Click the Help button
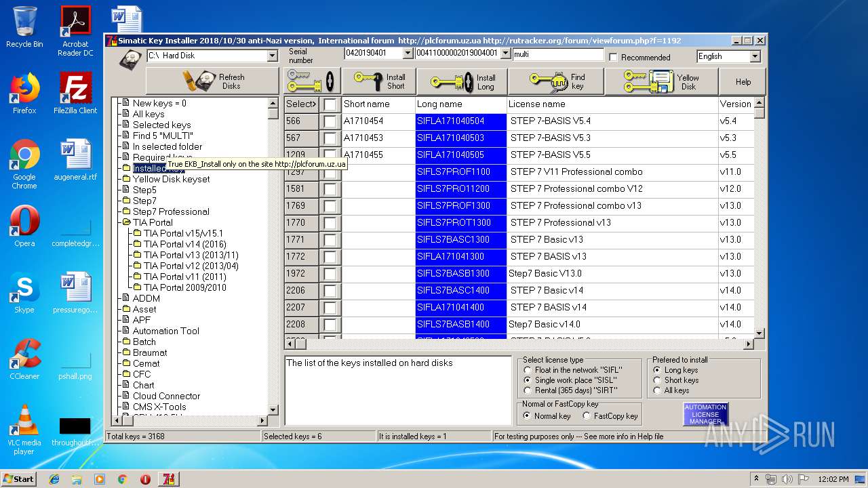 point(743,81)
